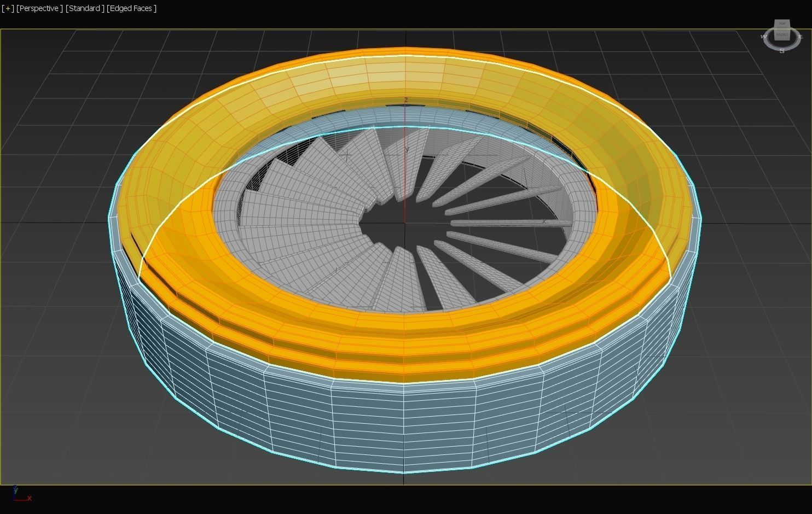Image resolution: width=812 pixels, height=514 pixels.
Task: Open the [+] general viewport menu
Action: (8, 8)
